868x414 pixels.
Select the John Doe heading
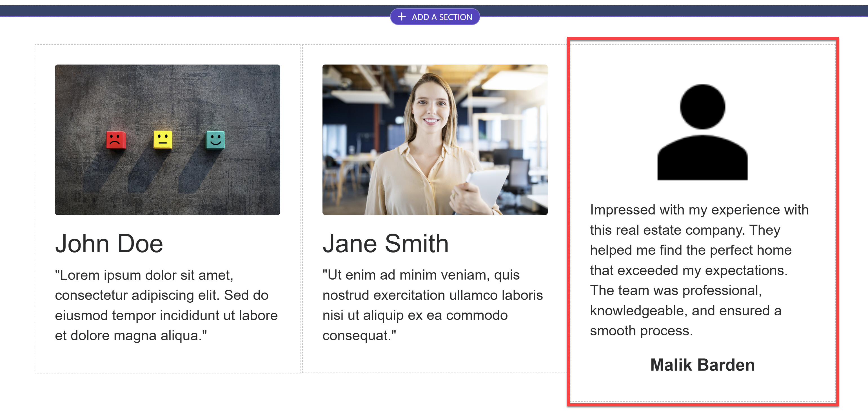109,243
